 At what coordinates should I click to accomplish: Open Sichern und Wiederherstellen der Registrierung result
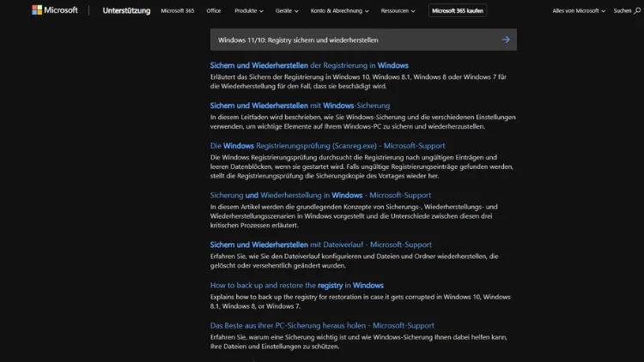[x=309, y=65]
